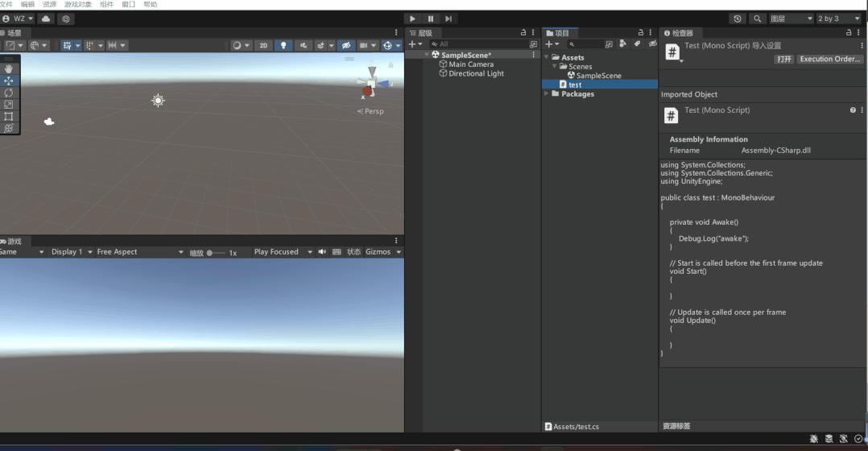Screen dimensions: 868x451
Task: Toggle perspective Persp label
Action: [x=370, y=111]
